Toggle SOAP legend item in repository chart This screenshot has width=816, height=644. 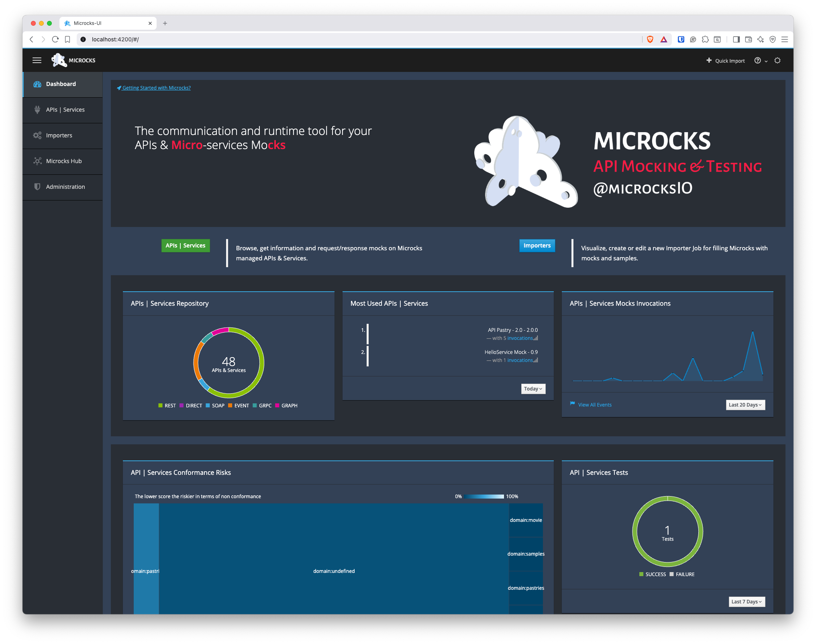click(x=215, y=406)
